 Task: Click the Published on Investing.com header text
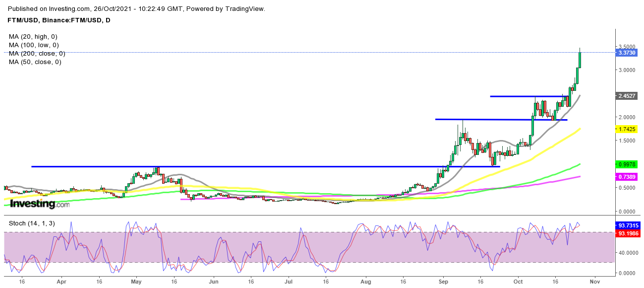[137, 8]
